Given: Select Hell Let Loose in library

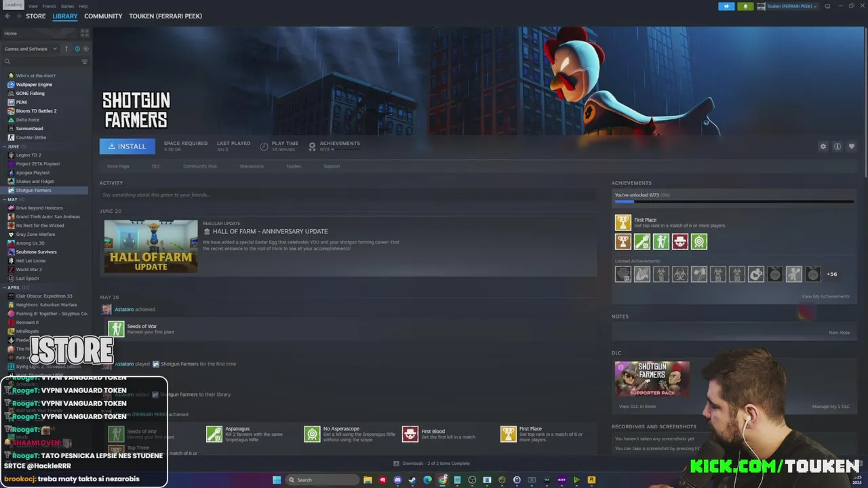Looking at the screenshot, I should click(31, 261).
